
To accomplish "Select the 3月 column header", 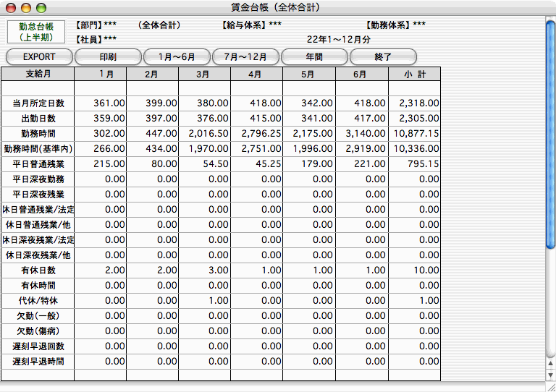I will (204, 74).
